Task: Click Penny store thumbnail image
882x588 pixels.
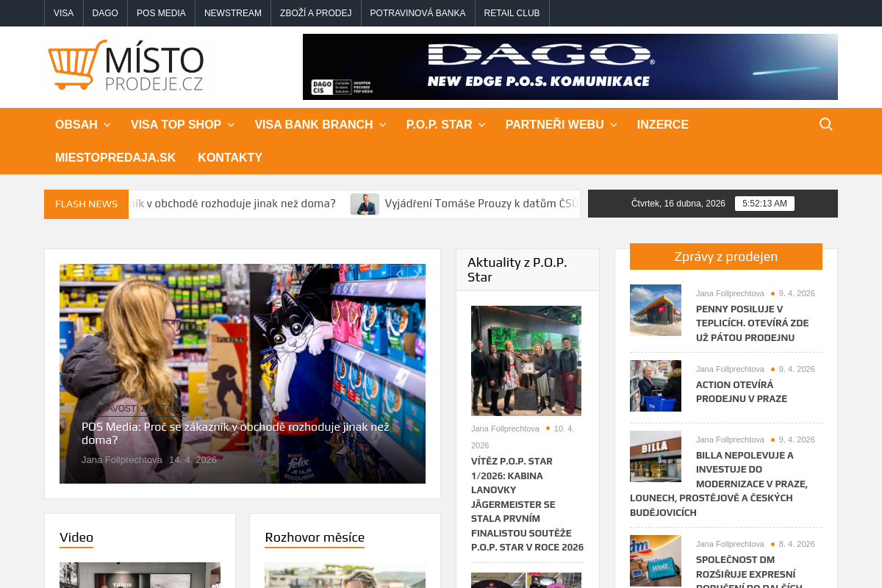Action: coord(656,310)
